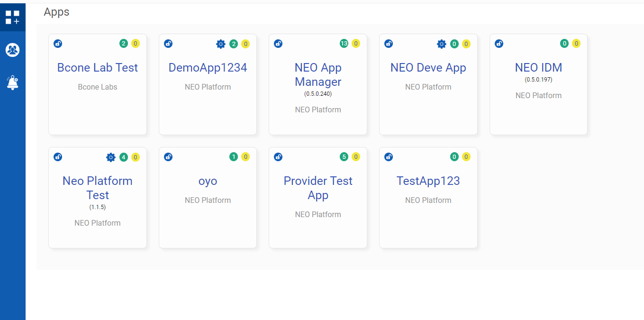Image resolution: width=644 pixels, height=320 pixels.
Task: Click green badge 5 on Provider Test App
Action: click(x=344, y=157)
